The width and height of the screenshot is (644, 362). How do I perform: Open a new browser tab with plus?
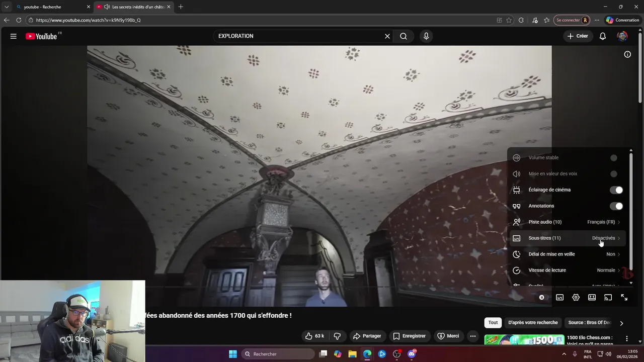coord(181,7)
